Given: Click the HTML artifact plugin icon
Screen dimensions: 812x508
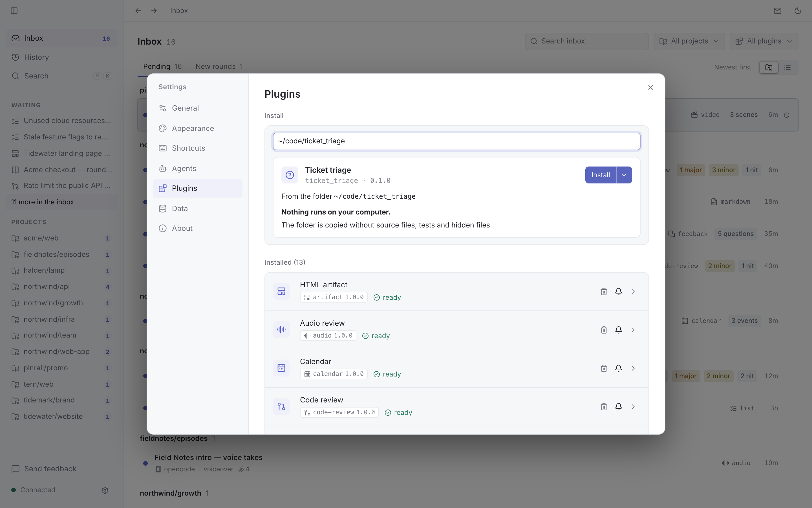Looking at the screenshot, I should click(281, 291).
